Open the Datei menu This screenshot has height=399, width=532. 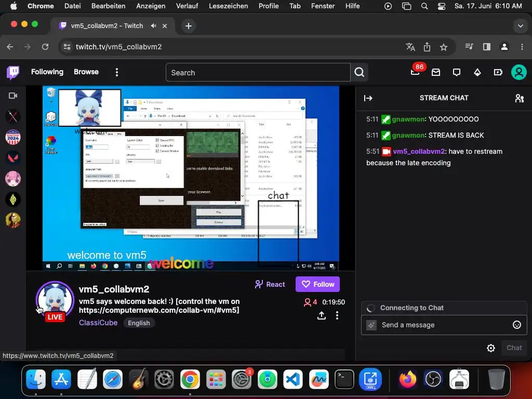pos(73,6)
